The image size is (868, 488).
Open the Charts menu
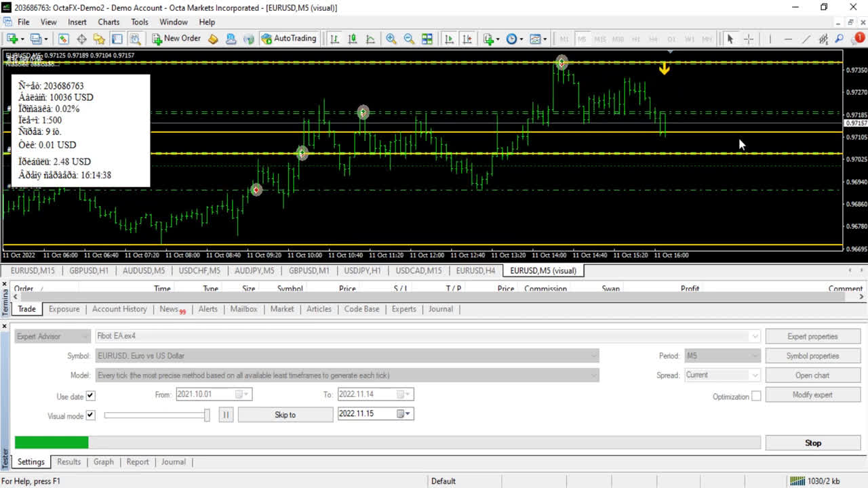(x=108, y=22)
